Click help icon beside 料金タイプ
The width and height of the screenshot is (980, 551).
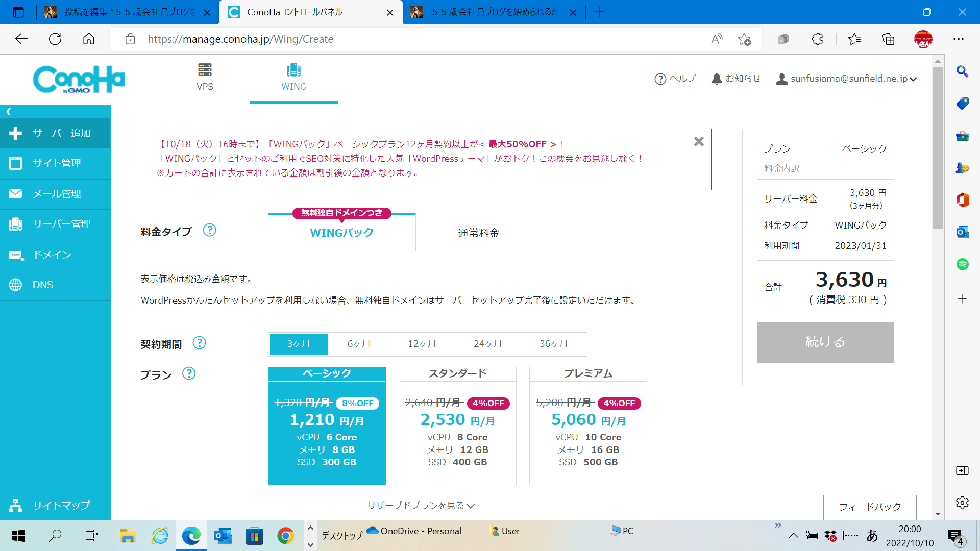(209, 230)
